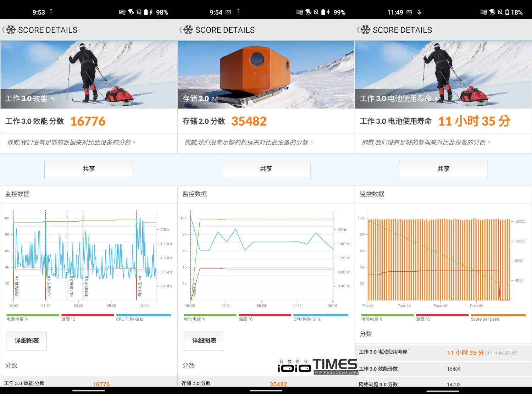Tap the no-SIM icon beside 18% battery

tap(500, 12)
